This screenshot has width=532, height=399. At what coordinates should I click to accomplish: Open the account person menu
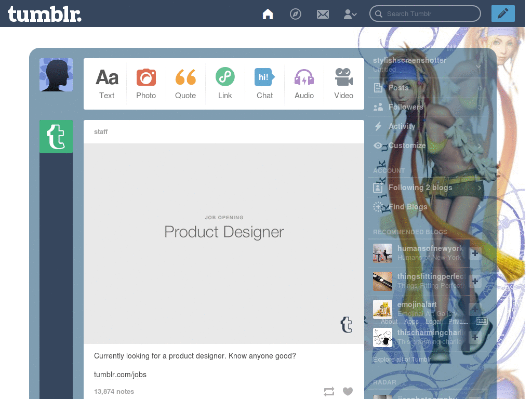[x=350, y=14]
